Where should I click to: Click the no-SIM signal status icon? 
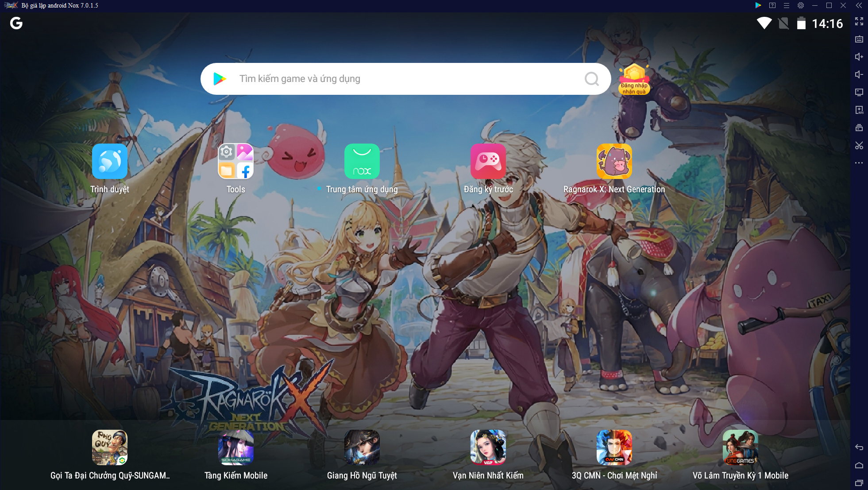(x=783, y=23)
